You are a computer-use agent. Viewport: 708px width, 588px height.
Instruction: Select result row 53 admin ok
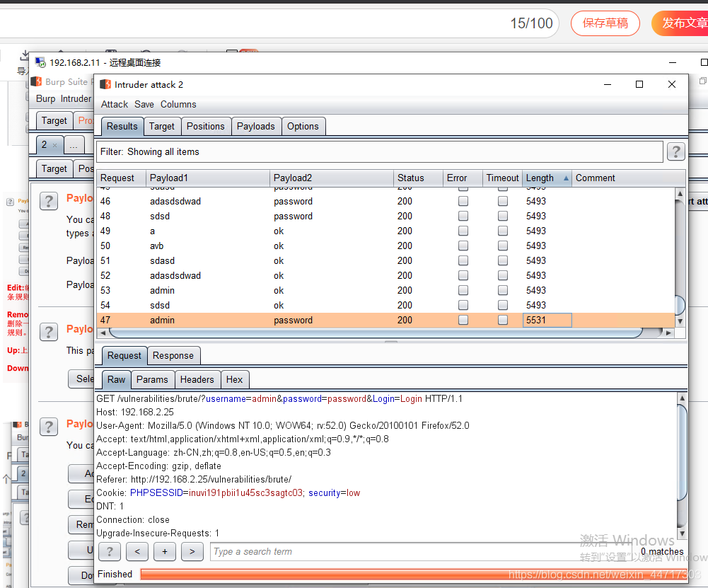[x=385, y=290]
